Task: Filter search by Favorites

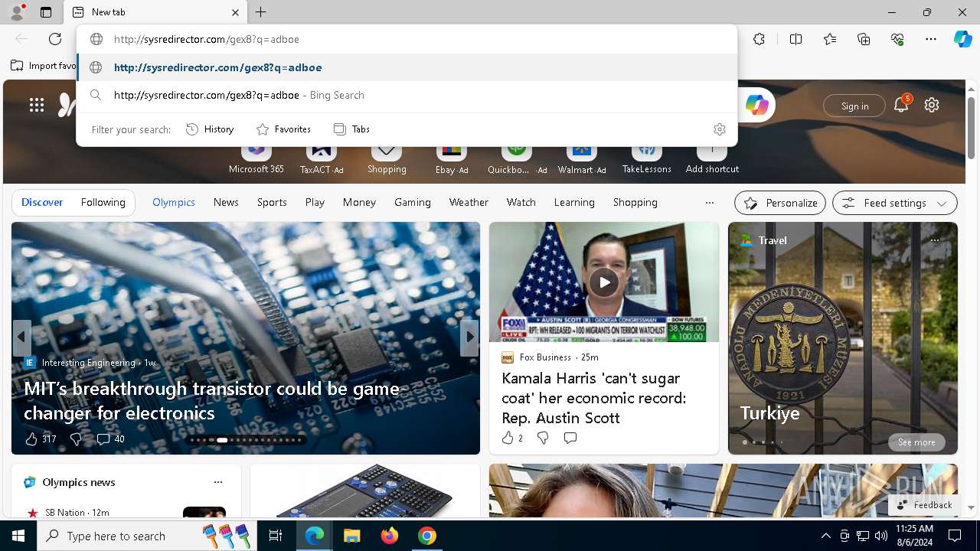Action: click(x=283, y=129)
